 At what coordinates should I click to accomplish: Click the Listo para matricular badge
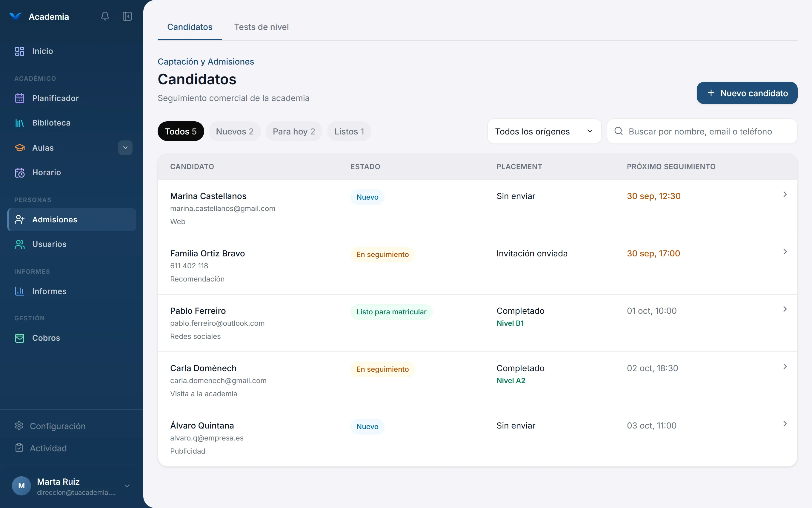coord(391,312)
